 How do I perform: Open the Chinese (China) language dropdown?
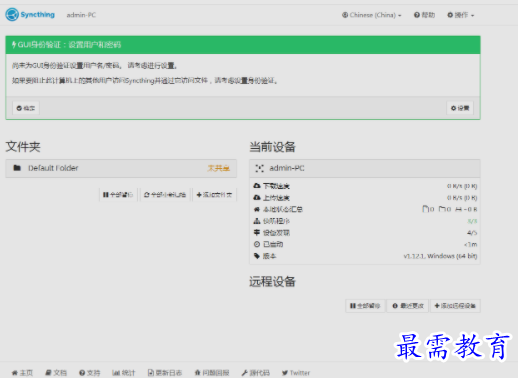(x=372, y=15)
